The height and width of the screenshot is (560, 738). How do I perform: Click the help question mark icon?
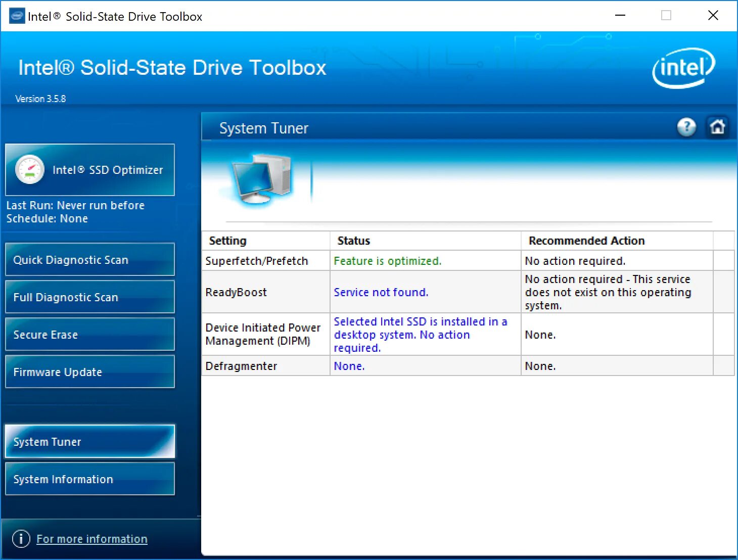686,127
